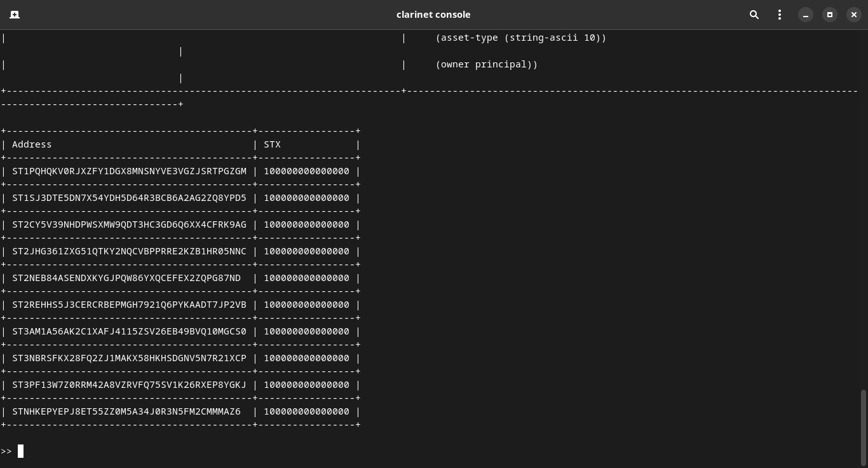Open a new terminal tab

15,15
